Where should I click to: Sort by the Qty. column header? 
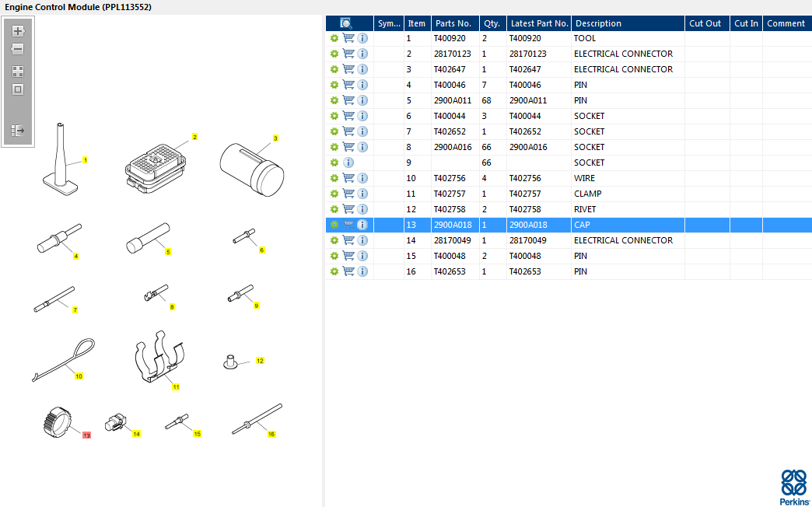coord(493,23)
